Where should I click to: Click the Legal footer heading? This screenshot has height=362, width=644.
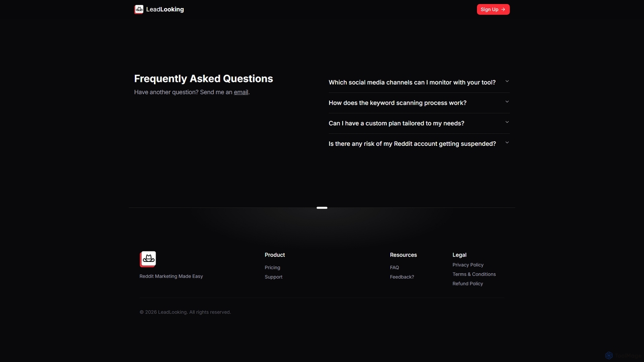click(x=459, y=255)
